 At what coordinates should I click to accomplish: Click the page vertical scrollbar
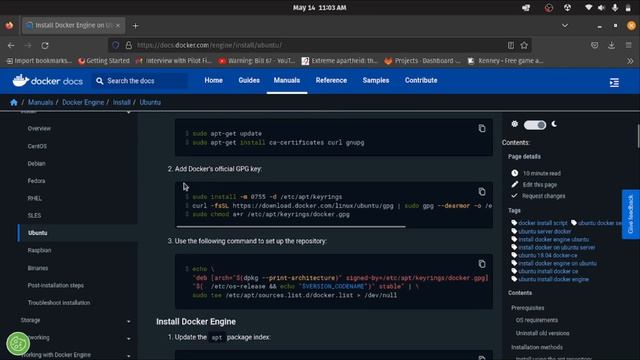(638, 136)
